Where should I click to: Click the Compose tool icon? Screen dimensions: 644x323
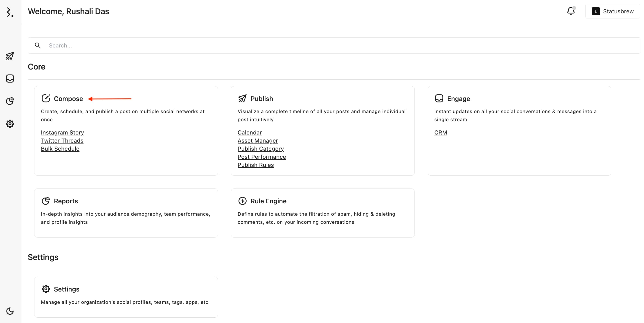click(x=46, y=98)
